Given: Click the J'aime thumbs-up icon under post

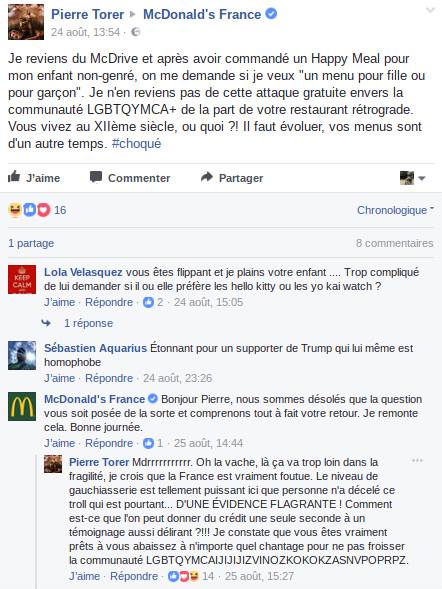Looking at the screenshot, I should (14, 177).
